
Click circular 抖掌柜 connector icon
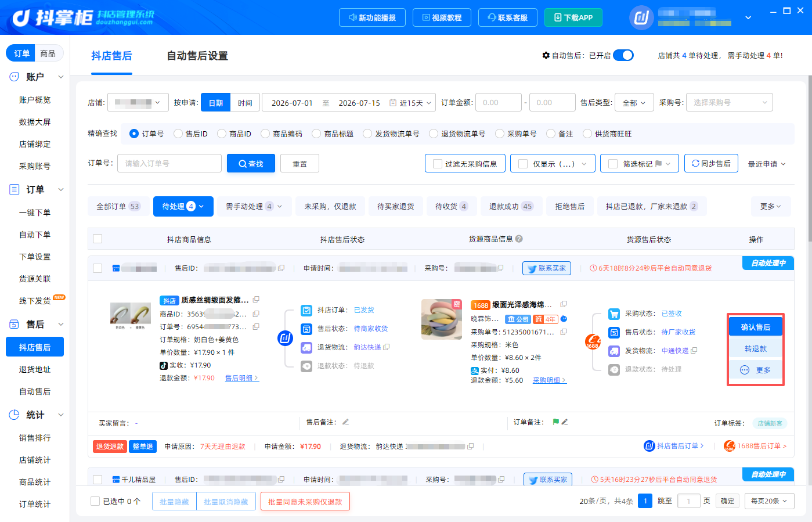[285, 338]
